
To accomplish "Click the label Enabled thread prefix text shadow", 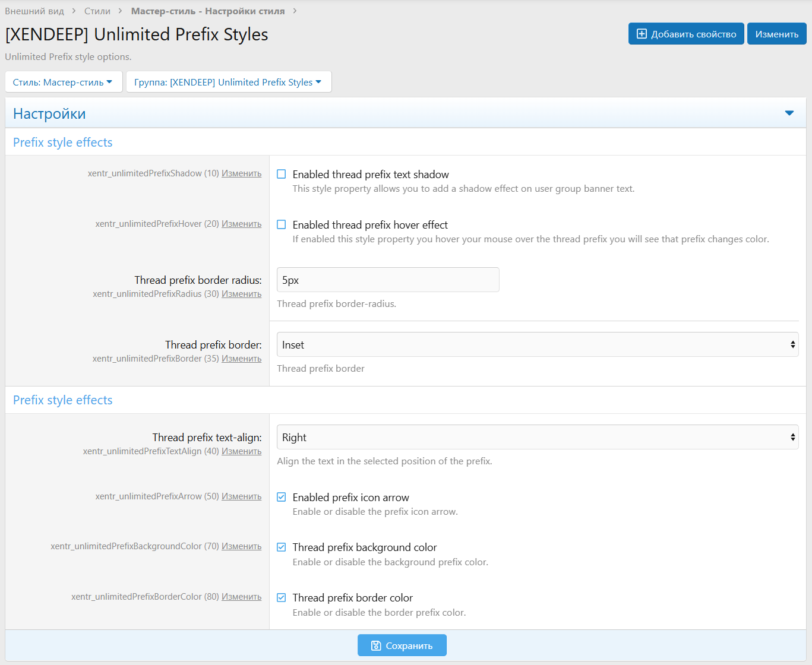I will click(371, 174).
